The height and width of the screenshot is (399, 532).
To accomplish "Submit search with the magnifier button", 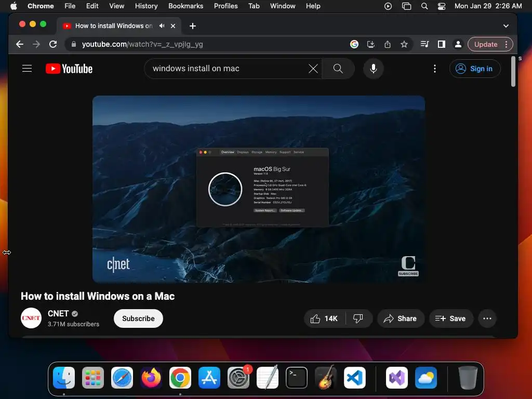I will pos(338,69).
